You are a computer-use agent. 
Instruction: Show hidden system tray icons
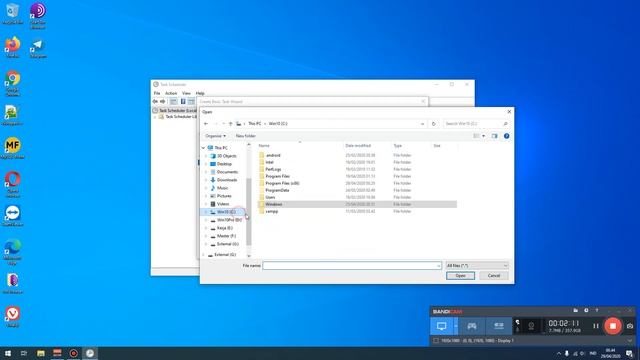(x=558, y=353)
